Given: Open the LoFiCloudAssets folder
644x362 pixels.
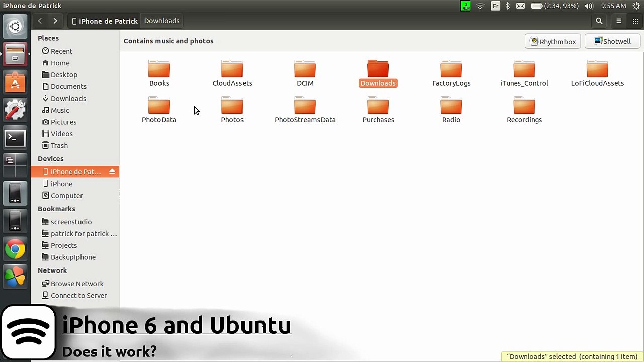Looking at the screenshot, I should click(597, 73).
